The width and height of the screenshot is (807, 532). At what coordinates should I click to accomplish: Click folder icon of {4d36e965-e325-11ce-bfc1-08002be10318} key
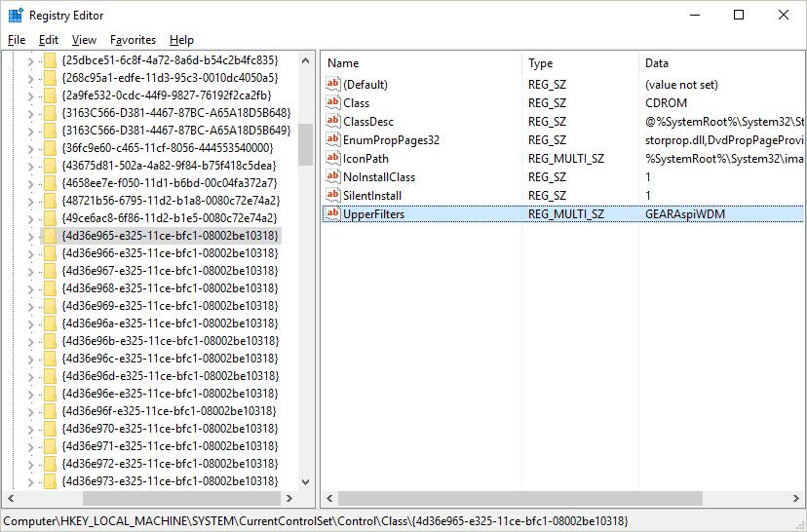[x=50, y=236]
